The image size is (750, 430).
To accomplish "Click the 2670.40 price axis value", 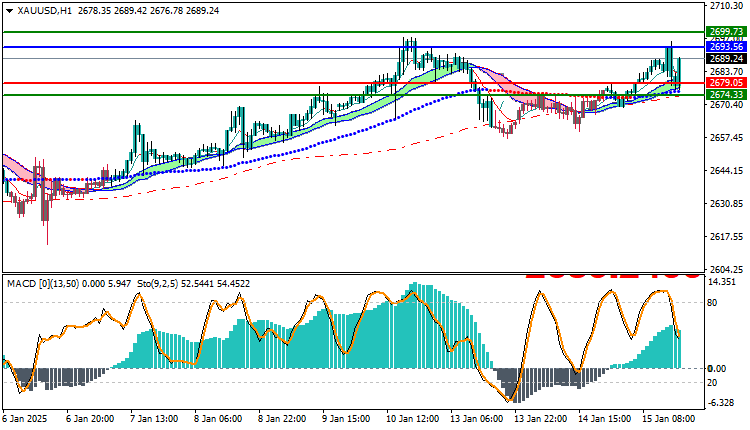I will pos(726,104).
